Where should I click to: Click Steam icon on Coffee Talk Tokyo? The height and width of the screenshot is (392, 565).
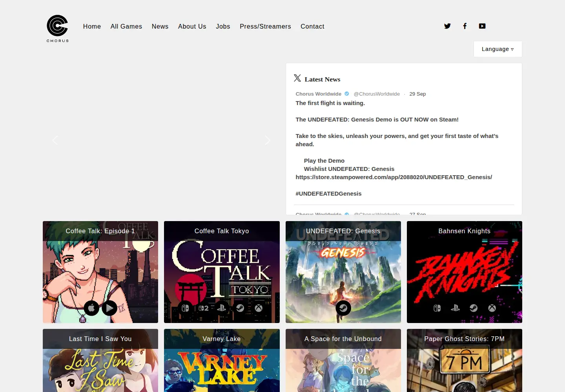[240, 308]
